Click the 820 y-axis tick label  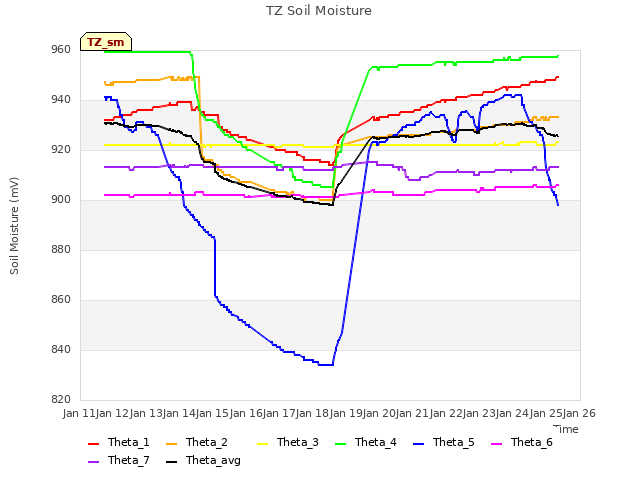(x=61, y=399)
